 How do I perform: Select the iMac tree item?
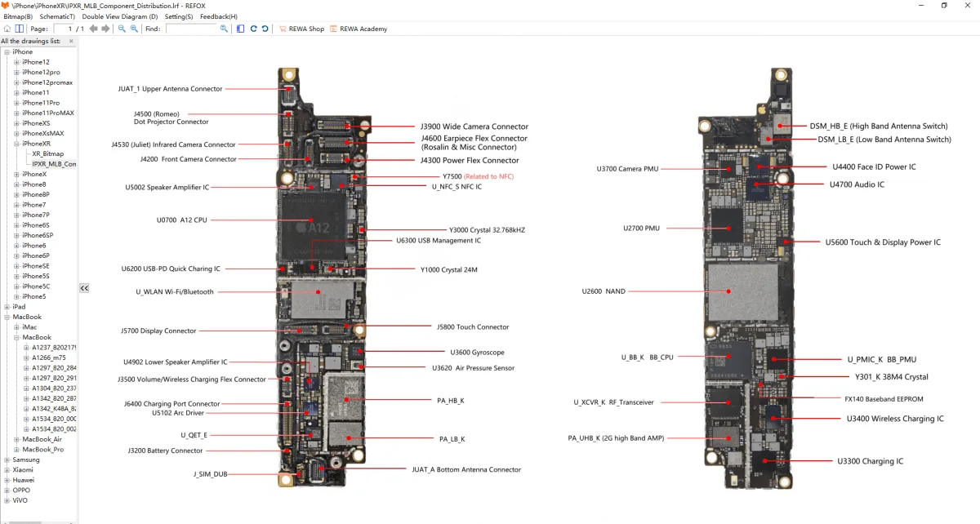(x=29, y=327)
